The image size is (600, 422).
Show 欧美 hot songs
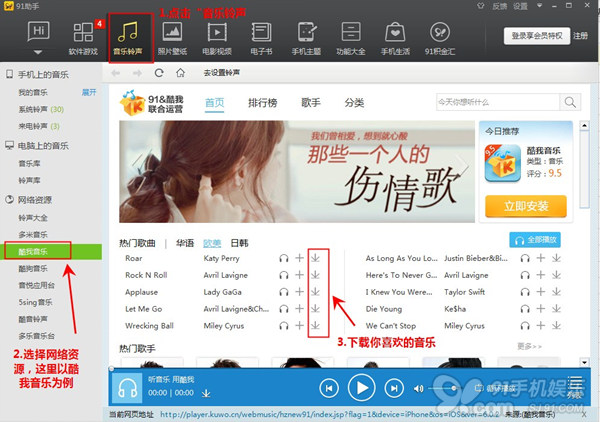pos(212,243)
